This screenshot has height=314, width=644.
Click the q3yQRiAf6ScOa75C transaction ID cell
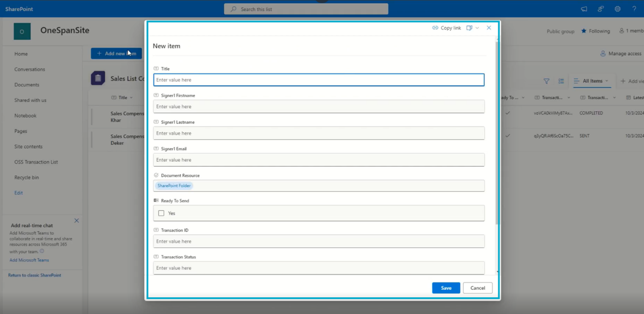(553, 136)
